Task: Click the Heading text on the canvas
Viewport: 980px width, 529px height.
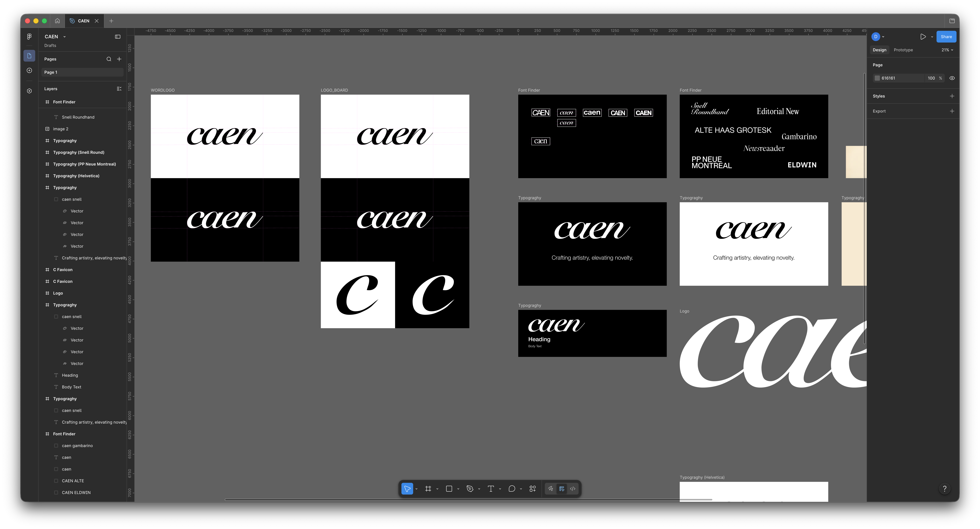Action: click(539, 339)
